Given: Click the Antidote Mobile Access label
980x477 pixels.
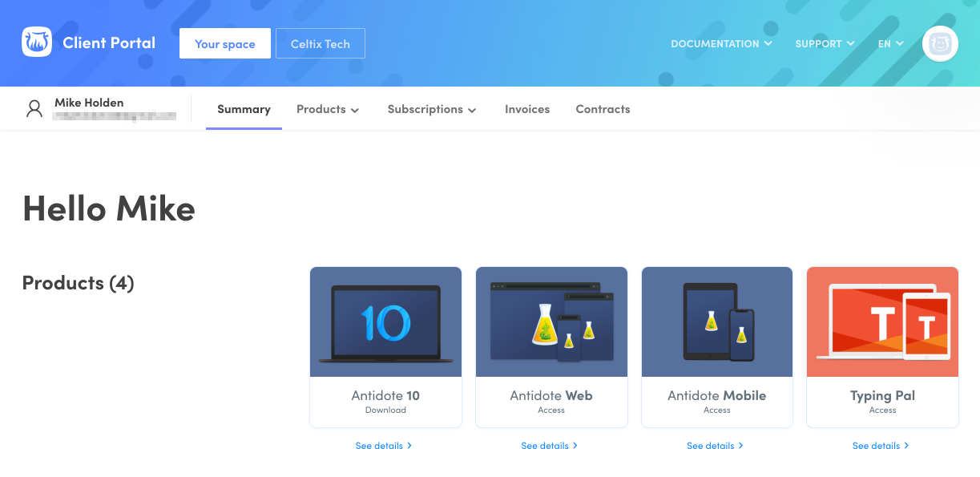Looking at the screenshot, I should (717, 410).
